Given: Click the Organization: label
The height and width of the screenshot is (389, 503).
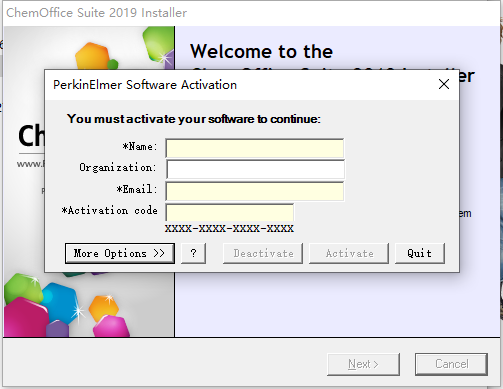Looking at the screenshot, I should click(x=118, y=167).
